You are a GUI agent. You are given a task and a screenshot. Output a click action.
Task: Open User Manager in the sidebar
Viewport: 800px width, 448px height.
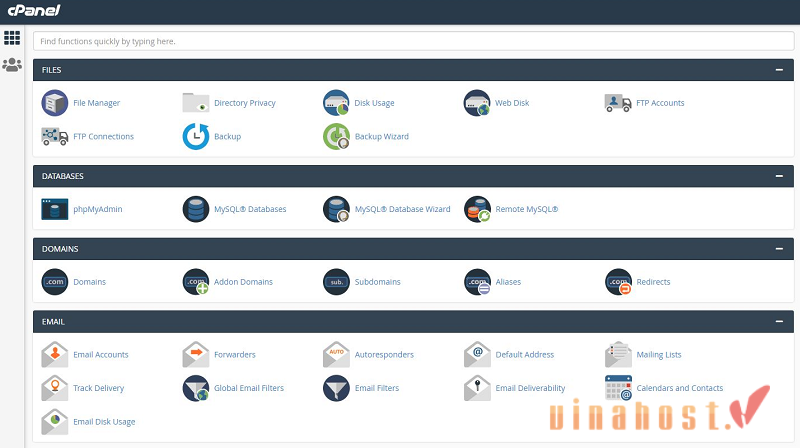point(12,65)
